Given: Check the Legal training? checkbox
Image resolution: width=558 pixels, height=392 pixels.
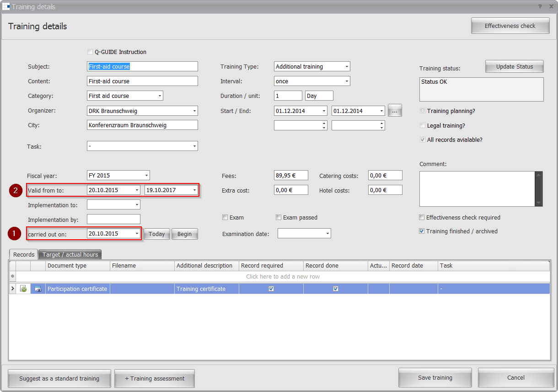Looking at the screenshot, I should (423, 125).
